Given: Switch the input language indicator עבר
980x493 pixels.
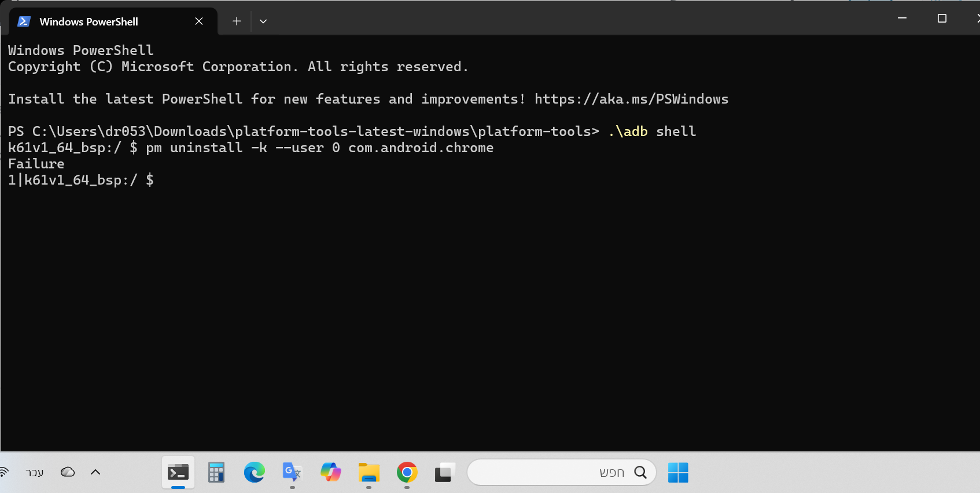Looking at the screenshot, I should click(x=35, y=472).
